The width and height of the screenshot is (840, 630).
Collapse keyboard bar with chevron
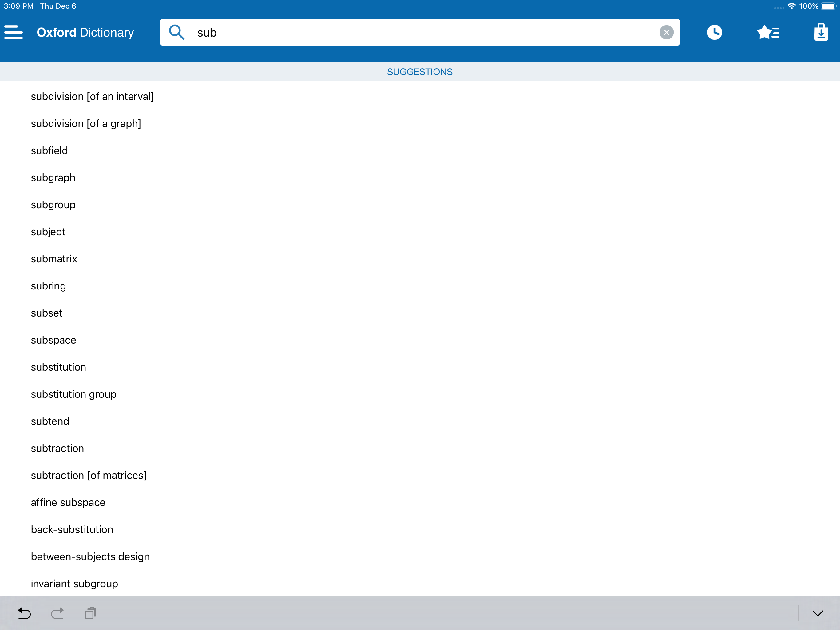coord(818,613)
